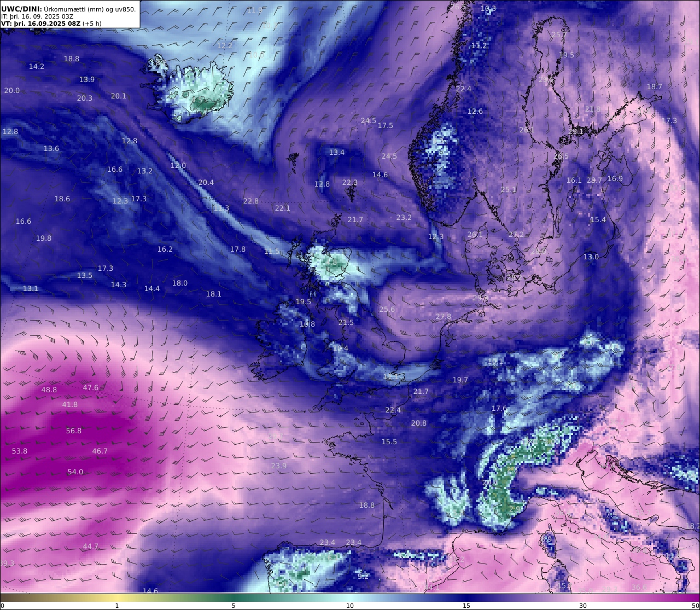Select the 9.2 value over Spain
Screen dimensions: 700x610
tap(363, 576)
